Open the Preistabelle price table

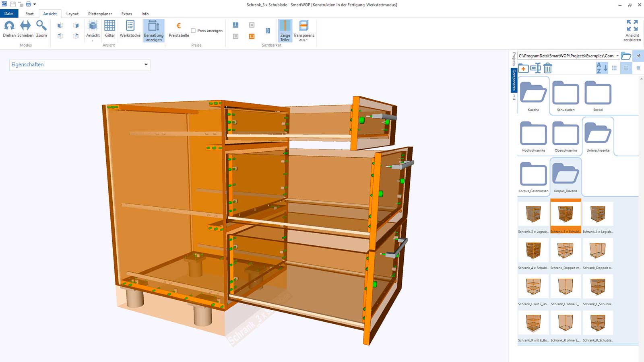(179, 29)
